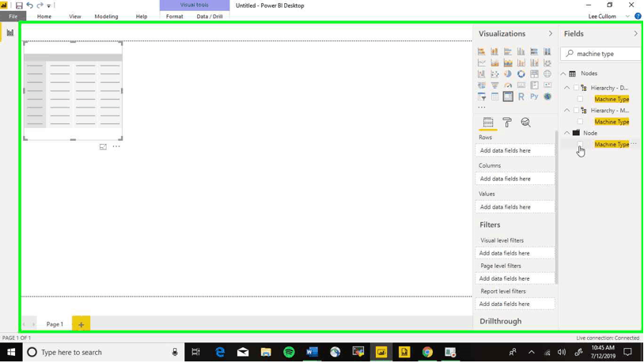Collapse the Hierarchy - M... group
The height and width of the screenshot is (363, 644).
[x=566, y=111]
